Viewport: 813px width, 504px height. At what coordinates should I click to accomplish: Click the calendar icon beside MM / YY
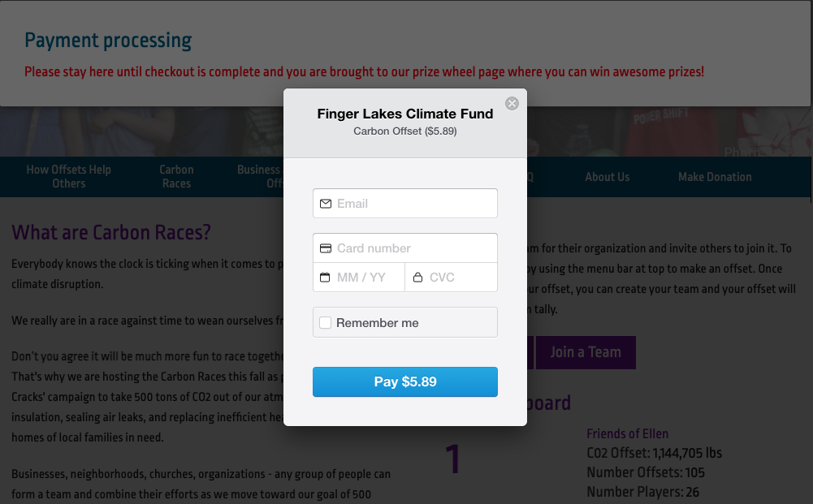point(325,277)
